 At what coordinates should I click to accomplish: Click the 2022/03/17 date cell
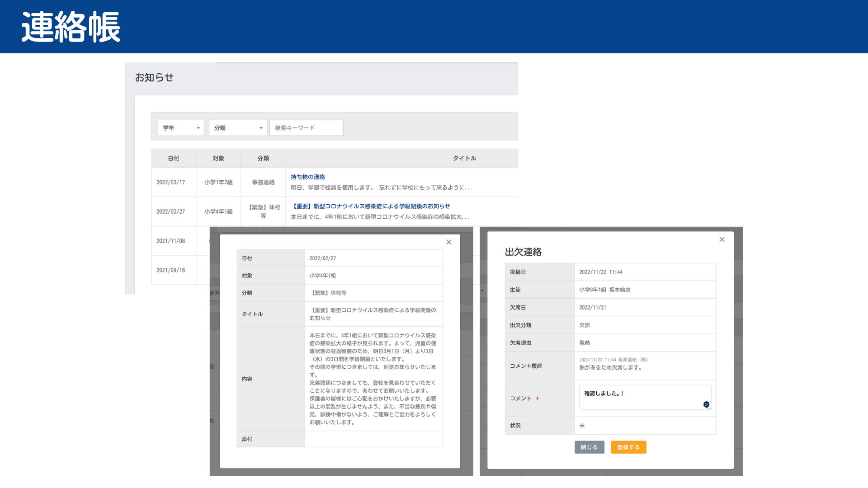171,183
